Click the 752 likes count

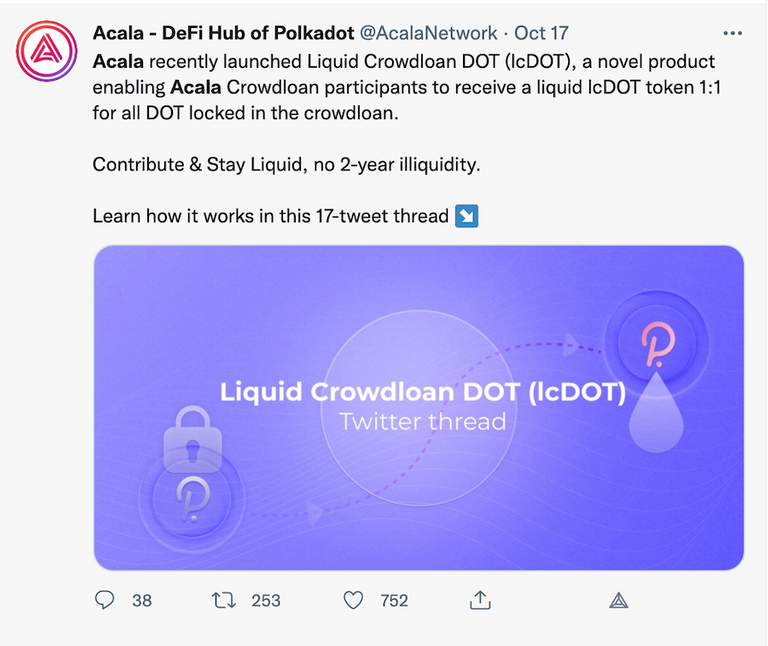[394, 600]
